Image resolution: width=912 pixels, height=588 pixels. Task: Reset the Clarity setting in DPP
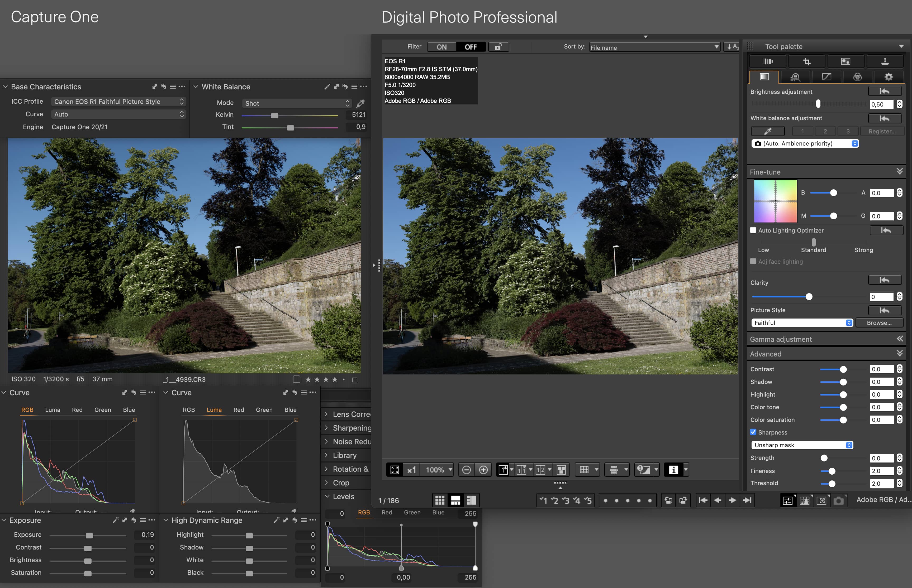885,279
